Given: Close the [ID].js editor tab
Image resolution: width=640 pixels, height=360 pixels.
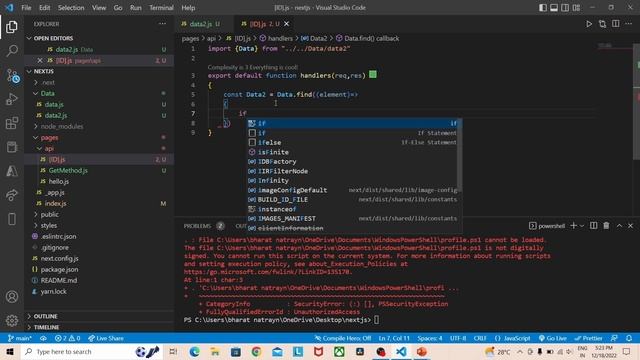Looking at the screenshot, I should coord(287,24).
